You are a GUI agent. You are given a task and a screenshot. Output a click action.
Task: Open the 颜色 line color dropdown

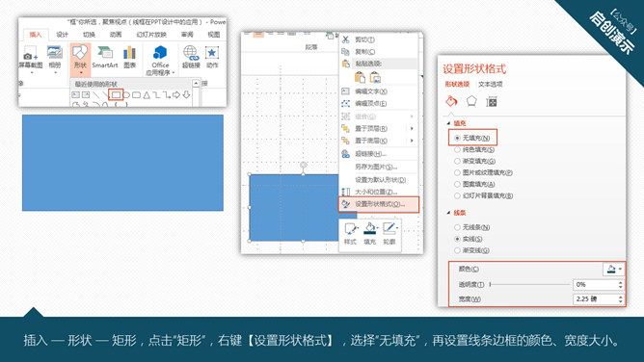[x=614, y=269]
